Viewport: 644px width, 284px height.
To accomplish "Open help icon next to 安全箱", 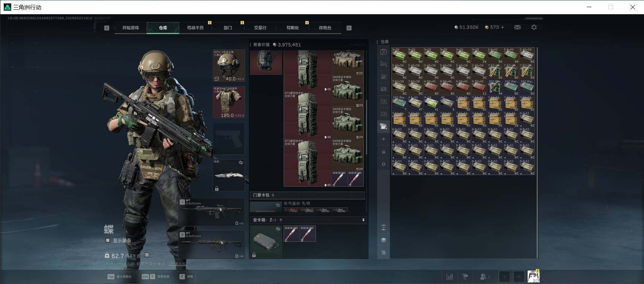I will pyautogui.click(x=281, y=220).
